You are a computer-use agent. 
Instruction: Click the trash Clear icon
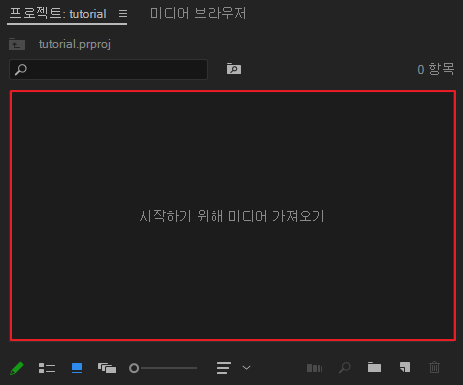[434, 367]
